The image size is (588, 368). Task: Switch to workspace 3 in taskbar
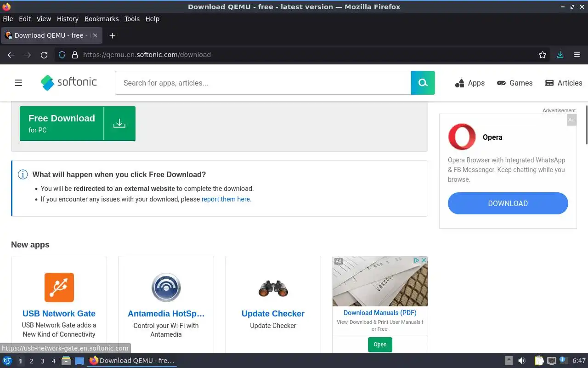[42, 361]
